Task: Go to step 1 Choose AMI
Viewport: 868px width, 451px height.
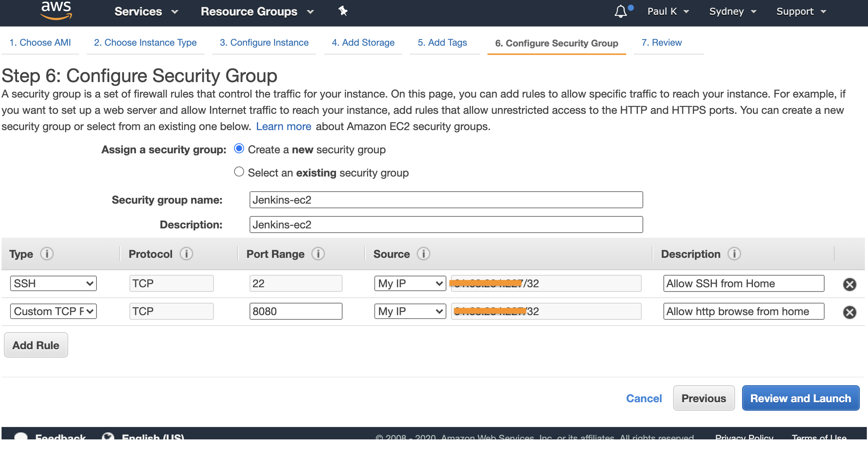Action: [x=40, y=43]
